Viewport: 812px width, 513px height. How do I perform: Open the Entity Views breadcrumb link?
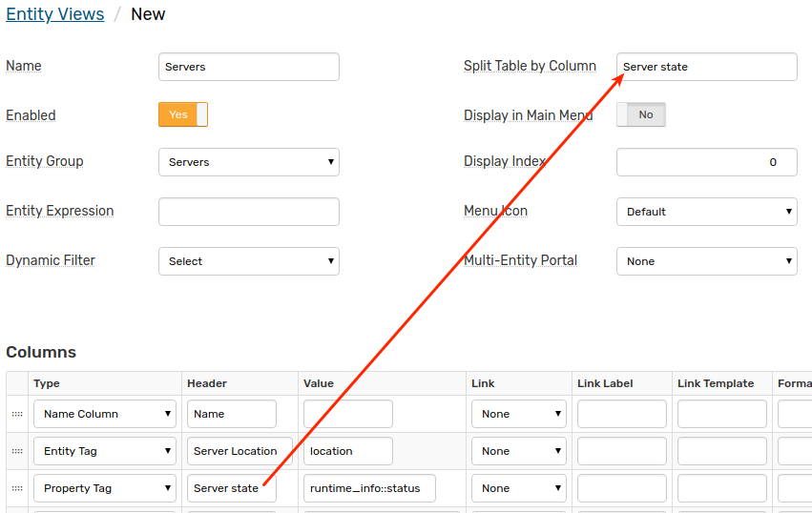pyautogui.click(x=55, y=14)
